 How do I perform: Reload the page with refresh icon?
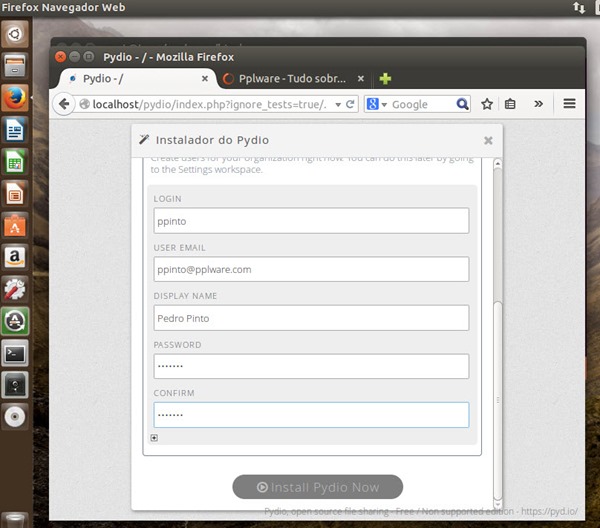pos(350,104)
